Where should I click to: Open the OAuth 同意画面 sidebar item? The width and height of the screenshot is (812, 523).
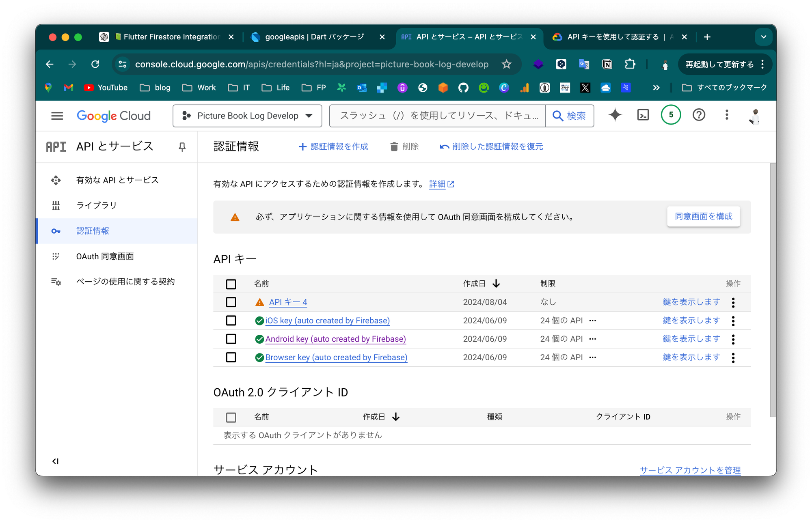[105, 256]
